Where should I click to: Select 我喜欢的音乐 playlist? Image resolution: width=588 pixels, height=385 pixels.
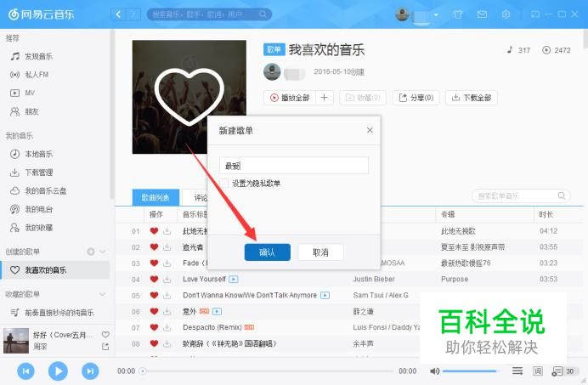pyautogui.click(x=55, y=269)
